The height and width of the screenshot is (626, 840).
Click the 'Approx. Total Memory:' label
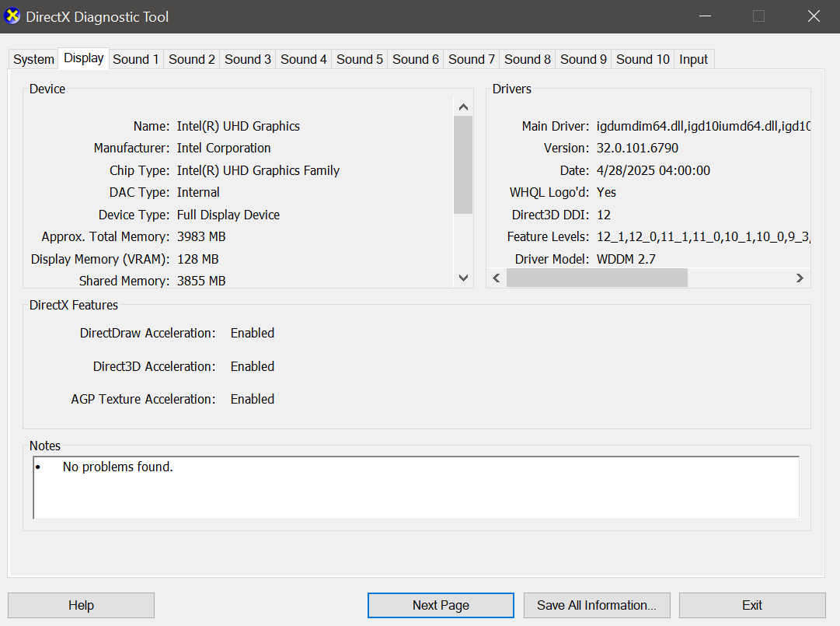pyautogui.click(x=106, y=237)
